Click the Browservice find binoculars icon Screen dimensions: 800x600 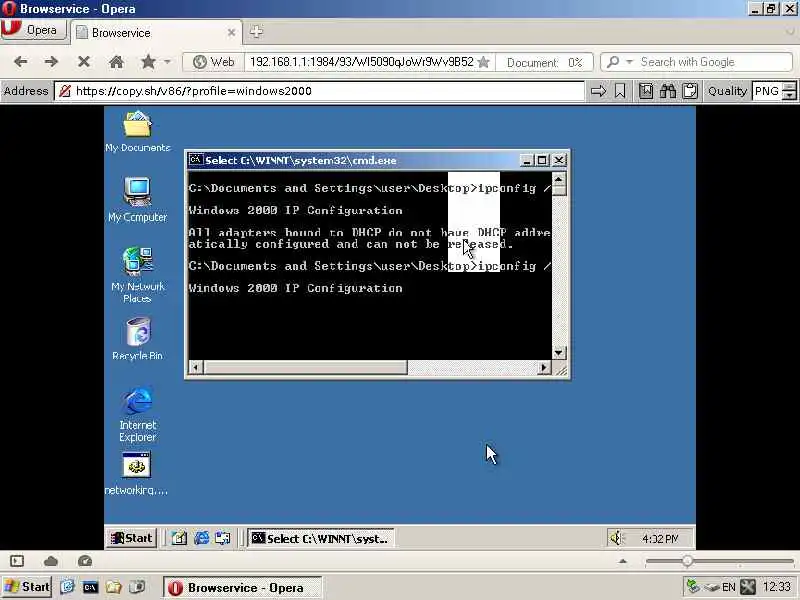tap(668, 91)
